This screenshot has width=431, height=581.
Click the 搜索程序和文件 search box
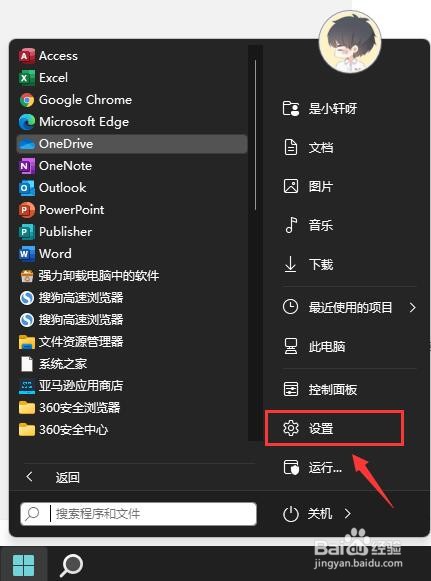pyautogui.click(x=139, y=514)
